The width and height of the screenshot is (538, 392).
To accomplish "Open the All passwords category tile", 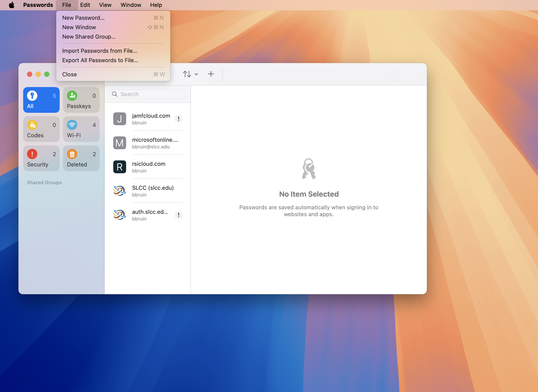I will (41, 100).
